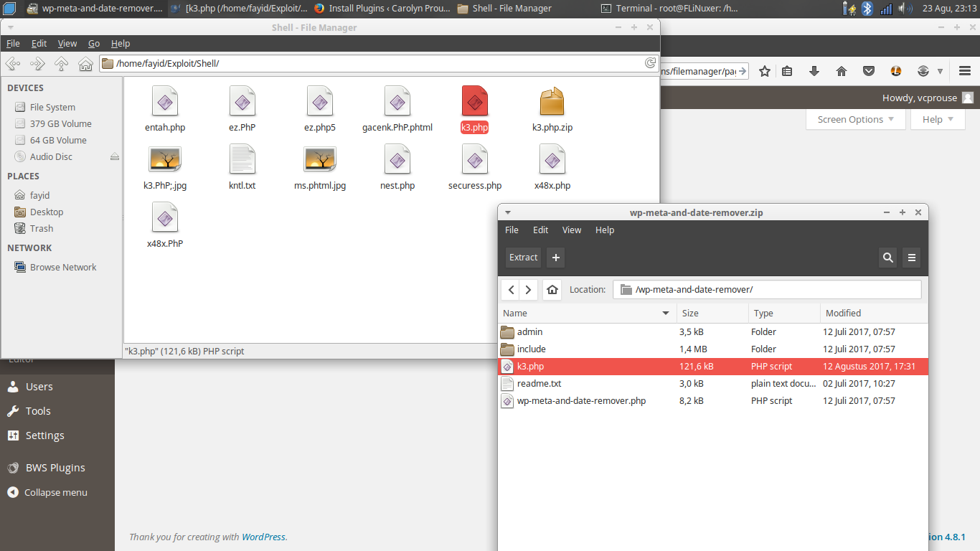Reload the /home/fayid/Exploit/Shell/ folder

click(x=650, y=63)
